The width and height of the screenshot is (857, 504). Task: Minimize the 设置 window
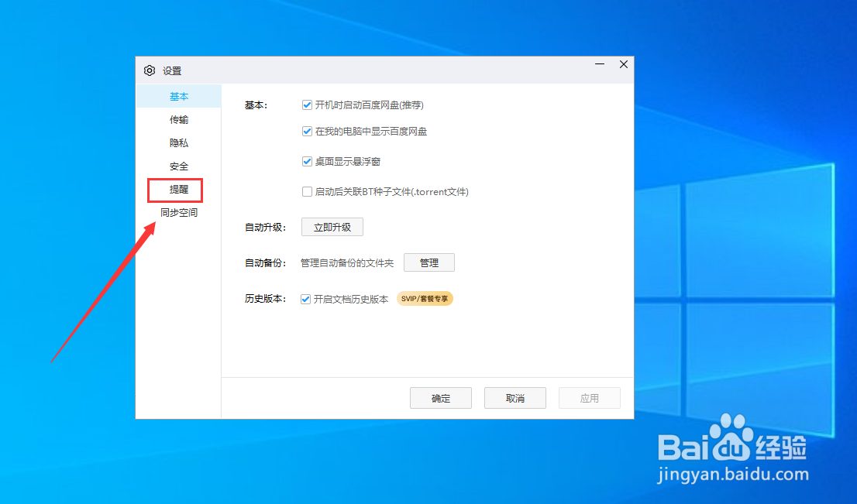(x=600, y=64)
